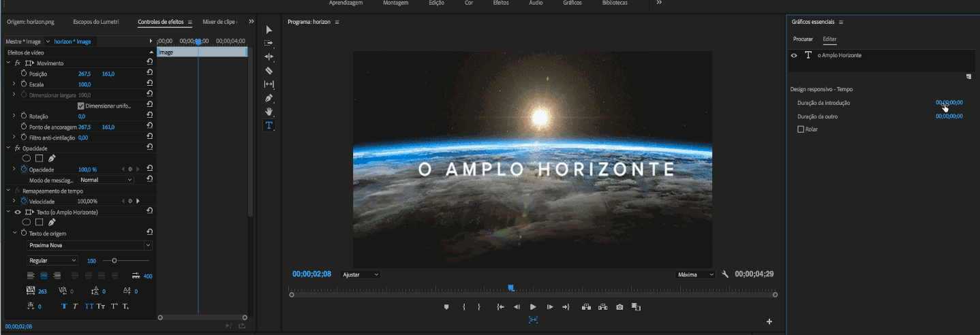Select the Hand tool

click(269, 112)
